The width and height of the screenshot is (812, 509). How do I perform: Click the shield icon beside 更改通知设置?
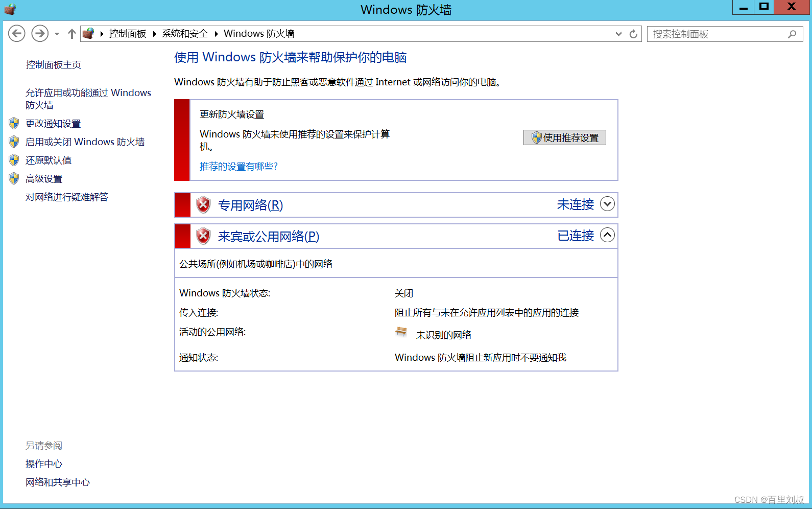[x=14, y=123]
